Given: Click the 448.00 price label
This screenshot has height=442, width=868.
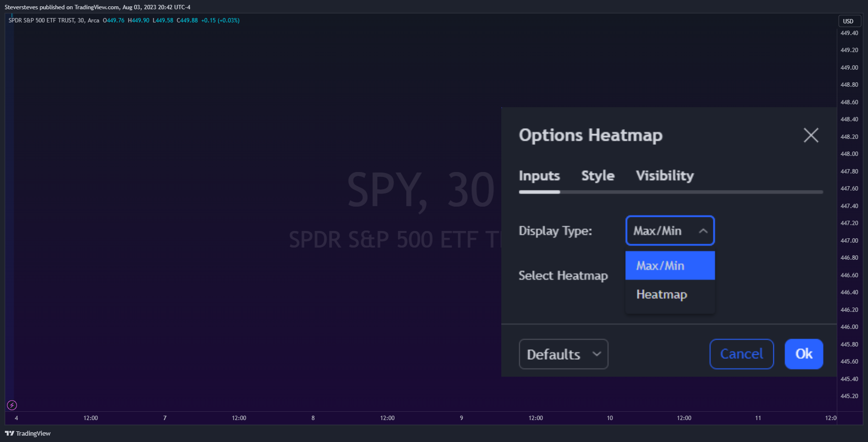Looking at the screenshot, I should pos(849,154).
